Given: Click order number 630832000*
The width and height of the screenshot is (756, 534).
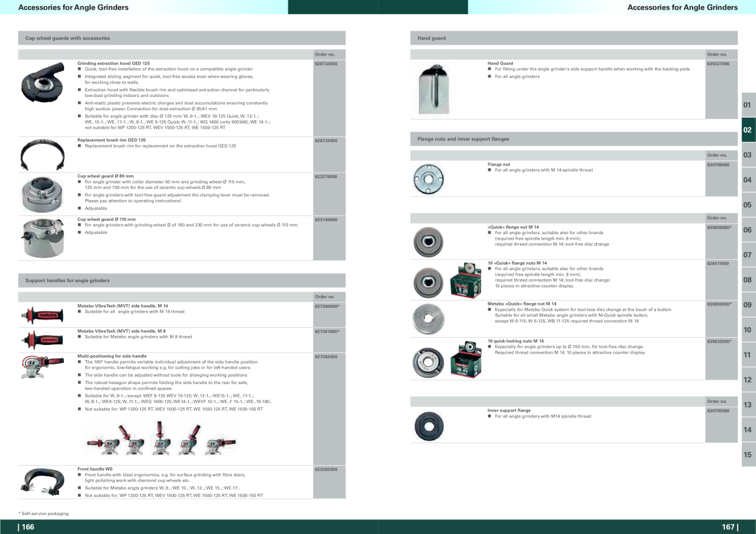Looking at the screenshot, I should 719,341.
